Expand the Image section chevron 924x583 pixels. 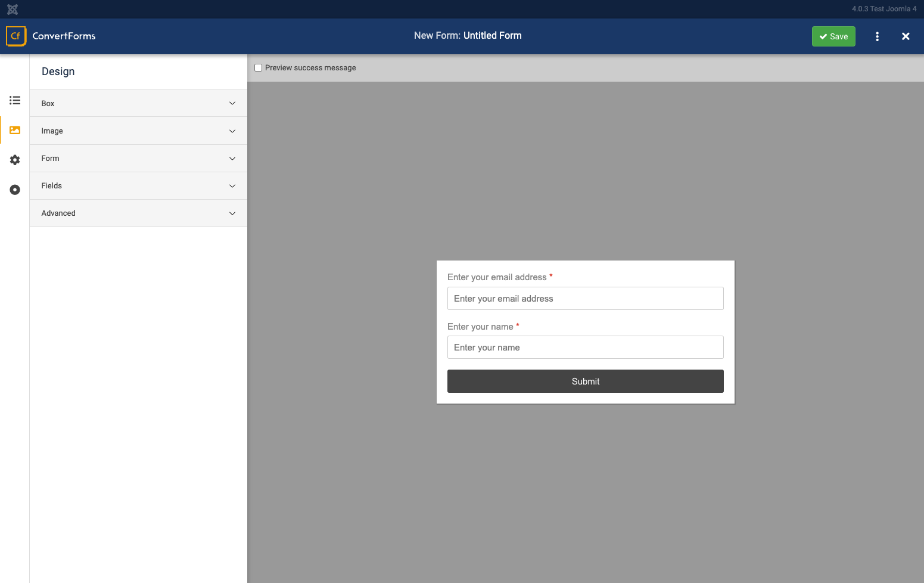[x=232, y=131]
